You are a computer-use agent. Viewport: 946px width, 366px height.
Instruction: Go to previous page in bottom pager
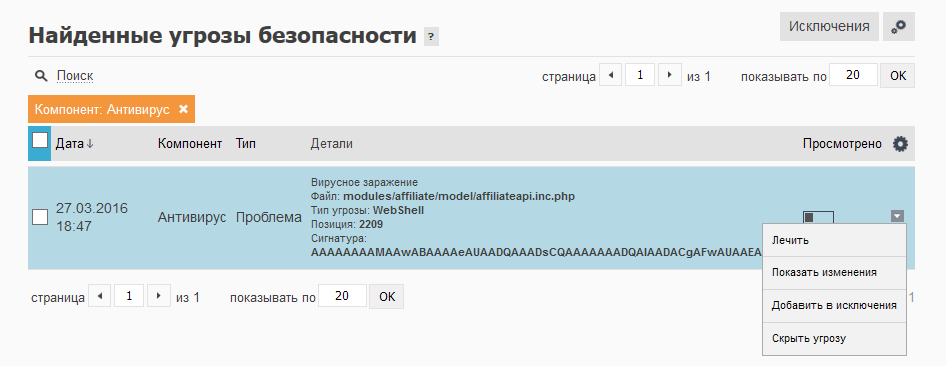pyautogui.click(x=100, y=296)
